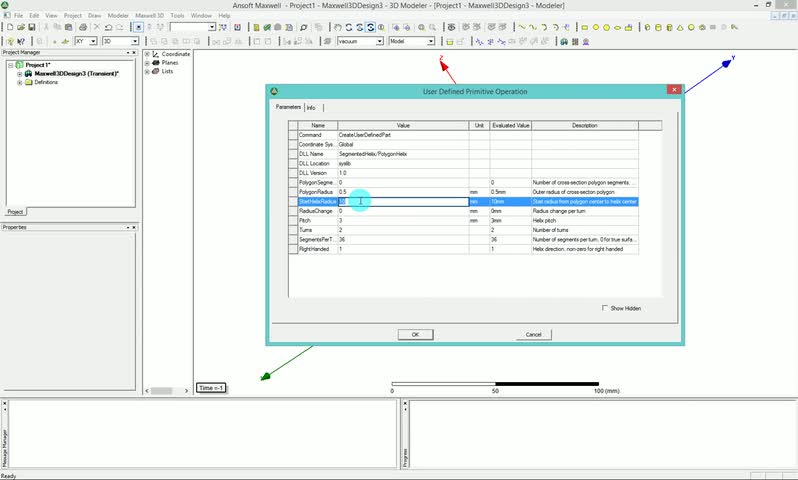Click the Undo icon

tap(108, 27)
